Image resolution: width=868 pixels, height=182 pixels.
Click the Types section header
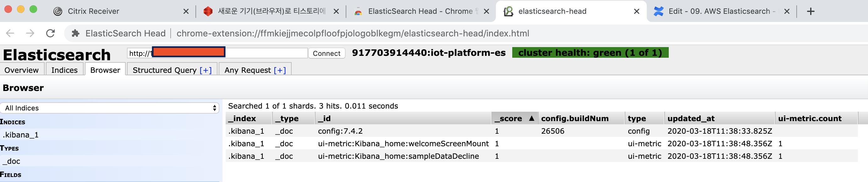9,148
